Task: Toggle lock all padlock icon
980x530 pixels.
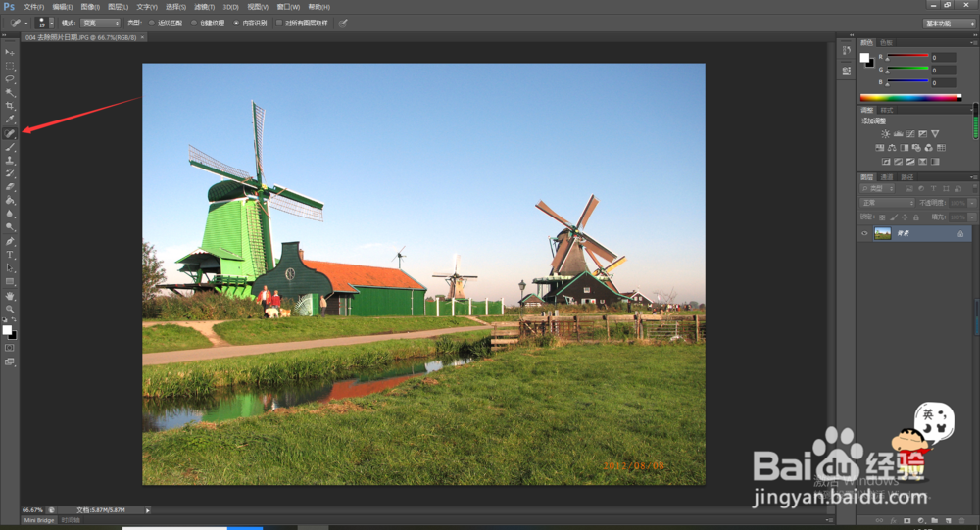Action: [916, 217]
